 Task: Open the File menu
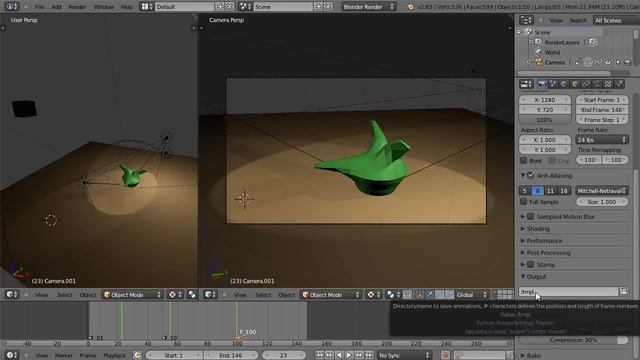click(x=39, y=7)
